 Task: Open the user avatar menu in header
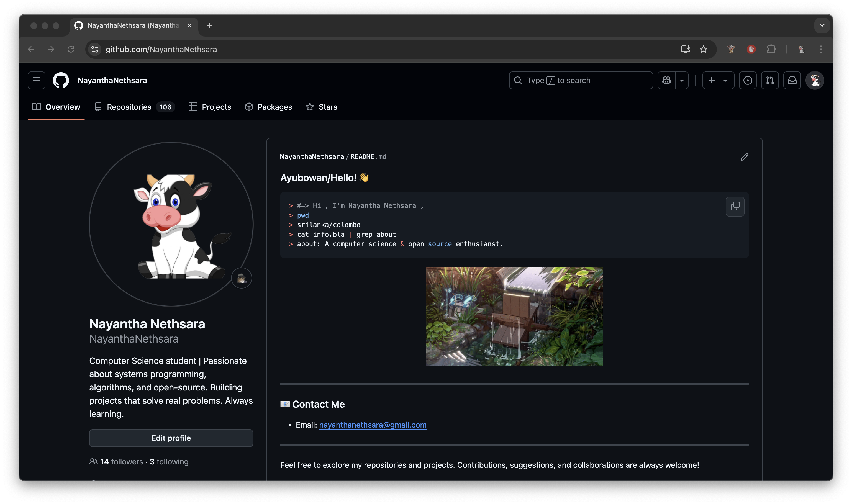815,81
